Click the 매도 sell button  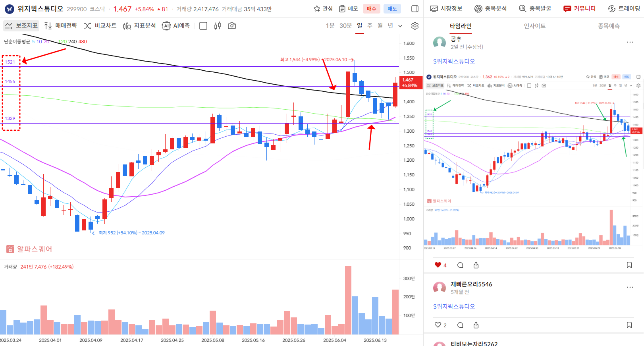click(392, 9)
